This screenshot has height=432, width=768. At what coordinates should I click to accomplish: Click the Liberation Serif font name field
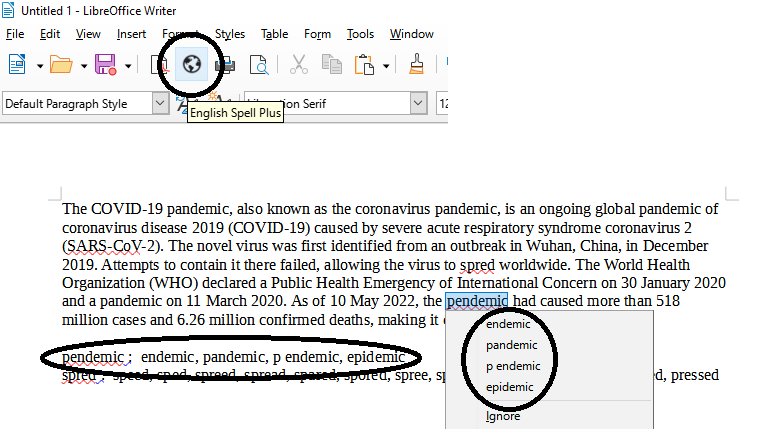pyautogui.click(x=327, y=104)
